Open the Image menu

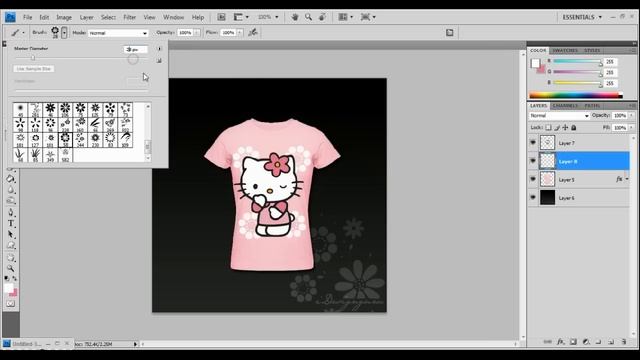click(x=64, y=17)
